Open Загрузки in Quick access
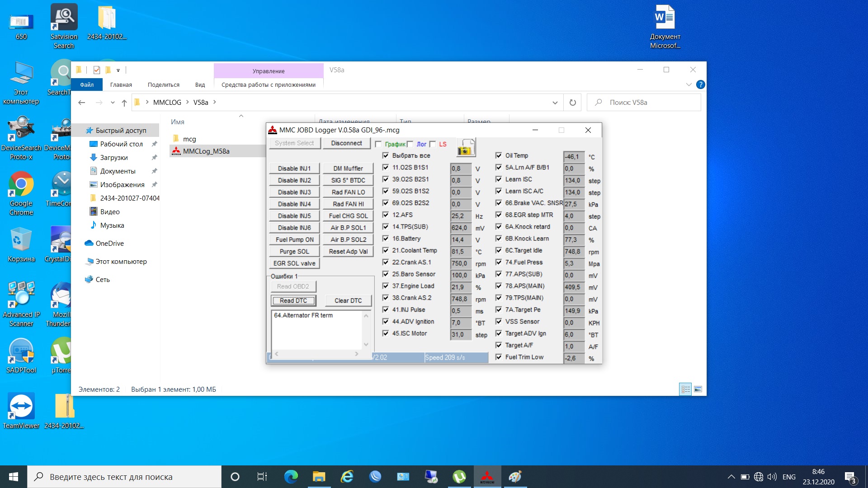This screenshot has width=868, height=488. point(114,158)
